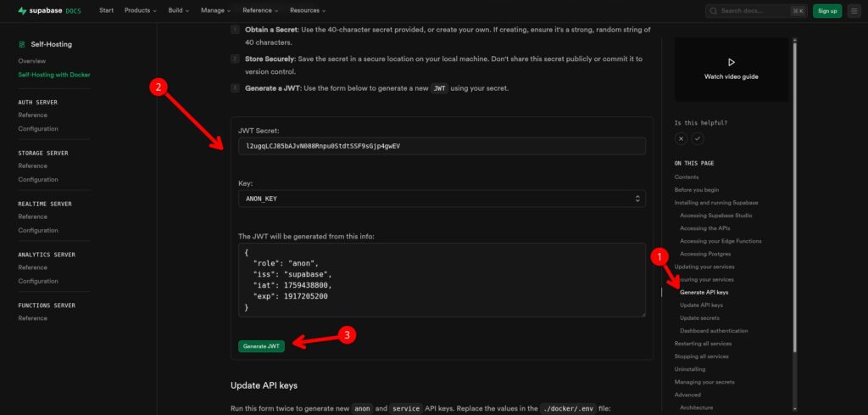Click the green Generate JWT button
Image resolution: width=868 pixels, height=415 pixels.
(261, 346)
